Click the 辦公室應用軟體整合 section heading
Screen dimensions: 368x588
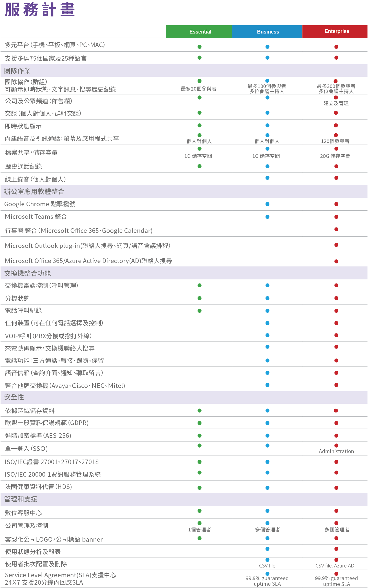pos(34,191)
